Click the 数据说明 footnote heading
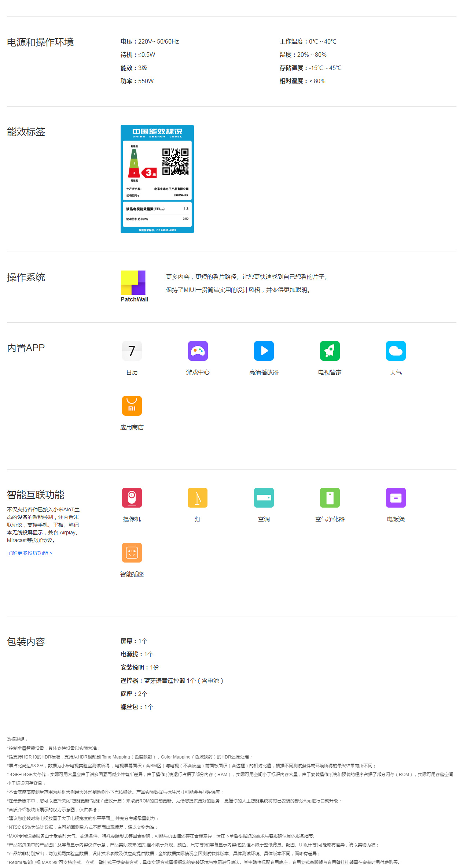 (x=18, y=739)
